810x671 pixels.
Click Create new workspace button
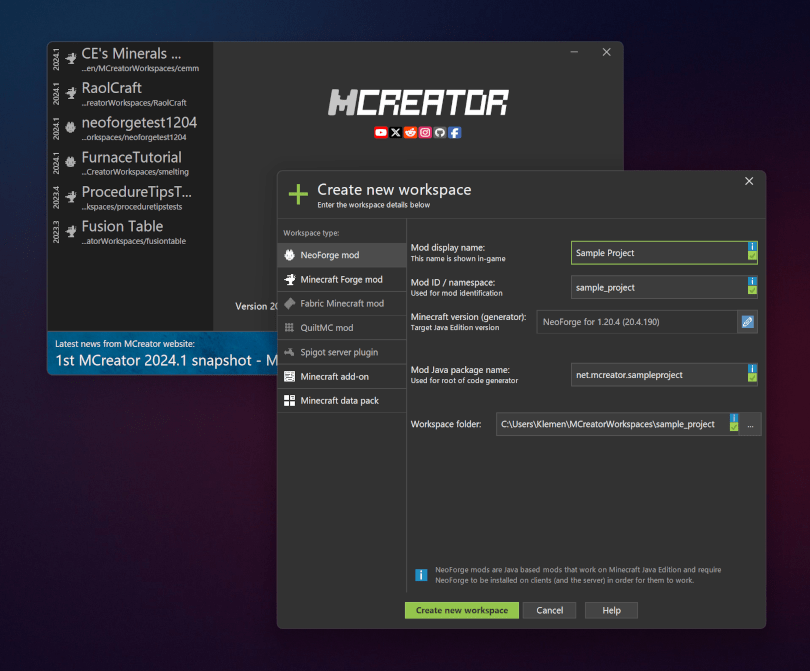[x=462, y=611]
